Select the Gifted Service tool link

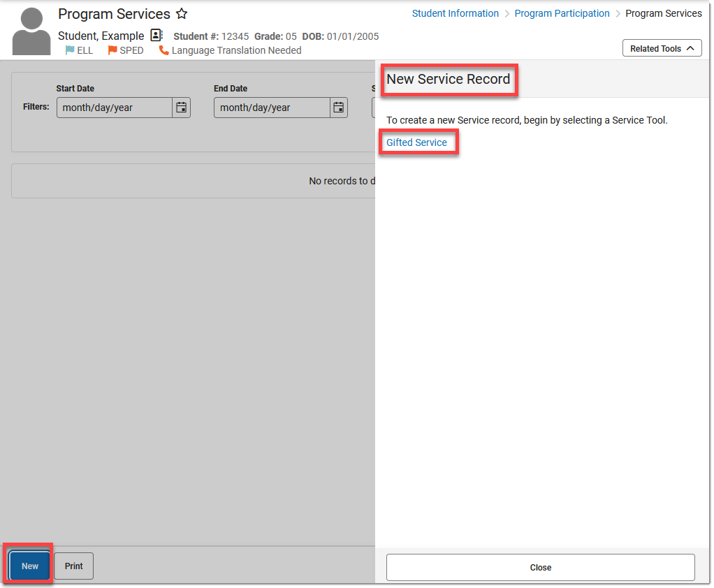point(416,142)
